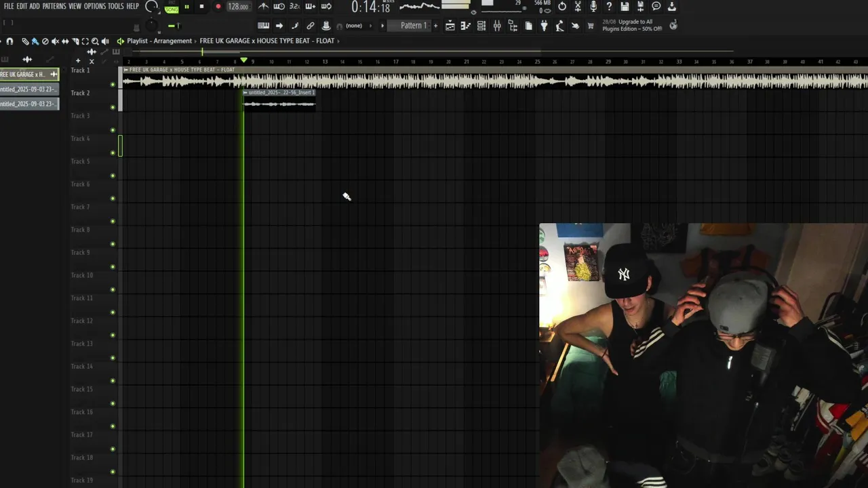Select the playlist playback speaker tool

click(105, 41)
